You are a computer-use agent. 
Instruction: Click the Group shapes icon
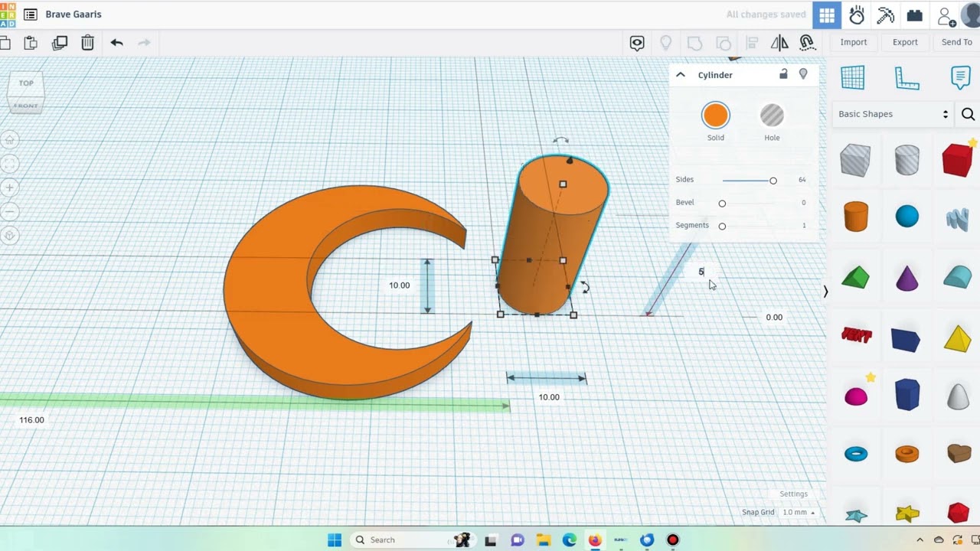tap(694, 43)
